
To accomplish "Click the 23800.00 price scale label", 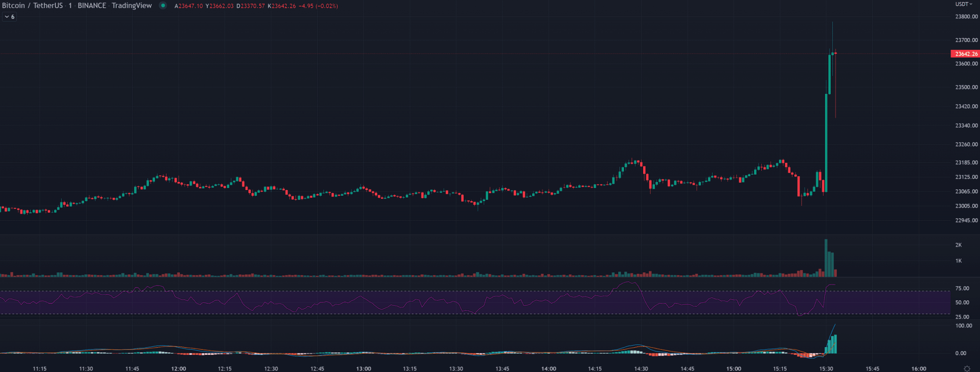I will click(x=966, y=17).
